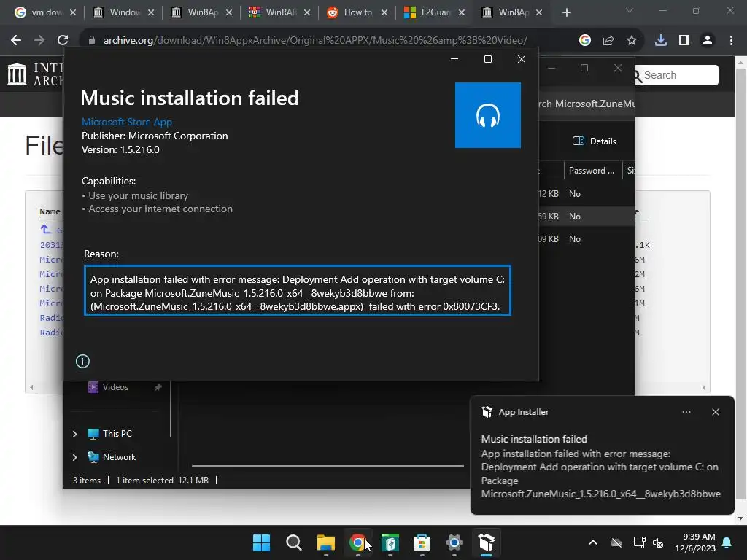Maximize the App Installer window
The height and width of the screenshot is (560, 747).
pyautogui.click(x=488, y=59)
